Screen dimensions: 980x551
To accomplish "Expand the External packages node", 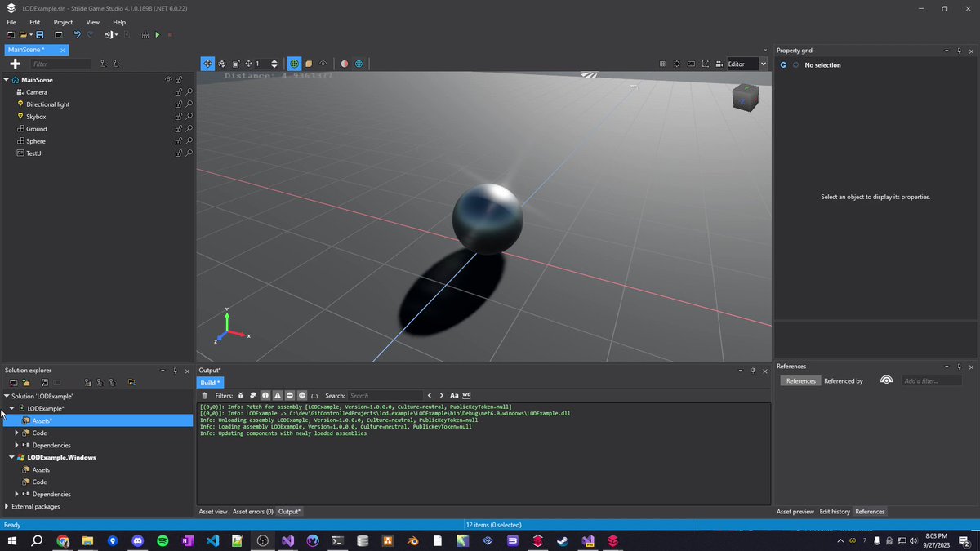I will pyautogui.click(x=7, y=506).
